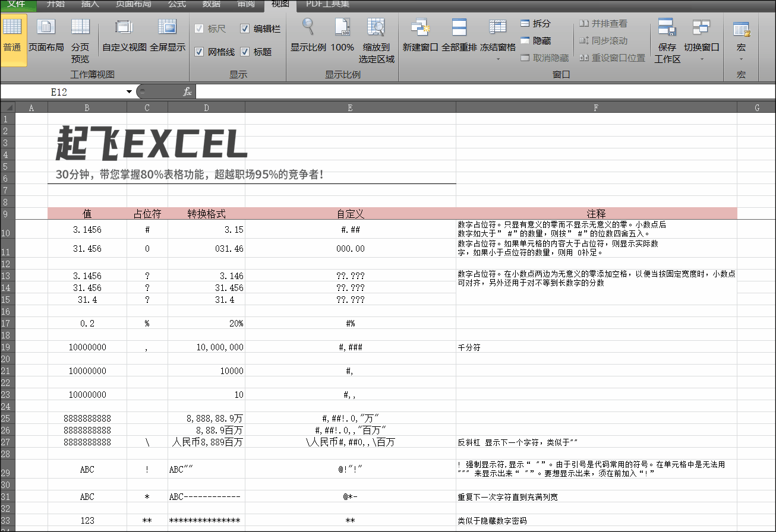Click the 占位符 header cell
Viewport: 776px width, 532px height.
click(x=147, y=214)
